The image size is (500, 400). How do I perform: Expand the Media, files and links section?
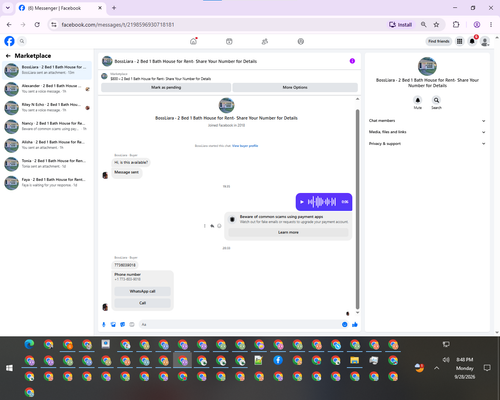tap(427, 132)
